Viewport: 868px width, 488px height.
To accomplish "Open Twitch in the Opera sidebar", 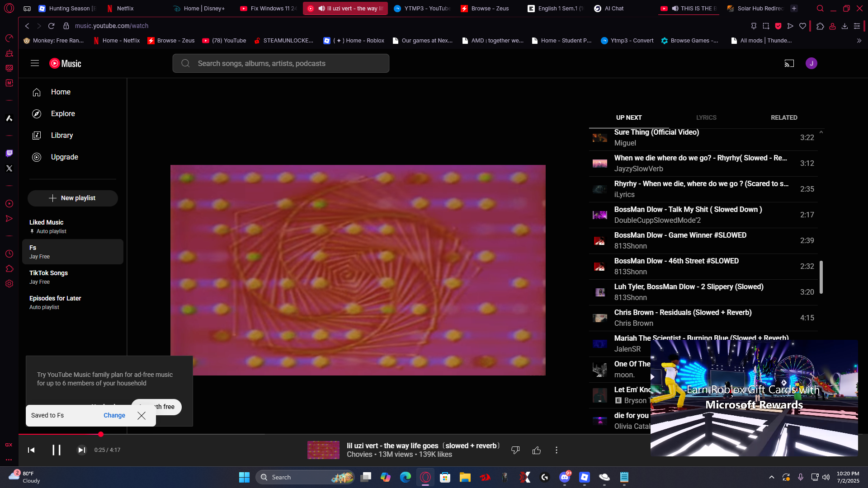I will (9, 153).
